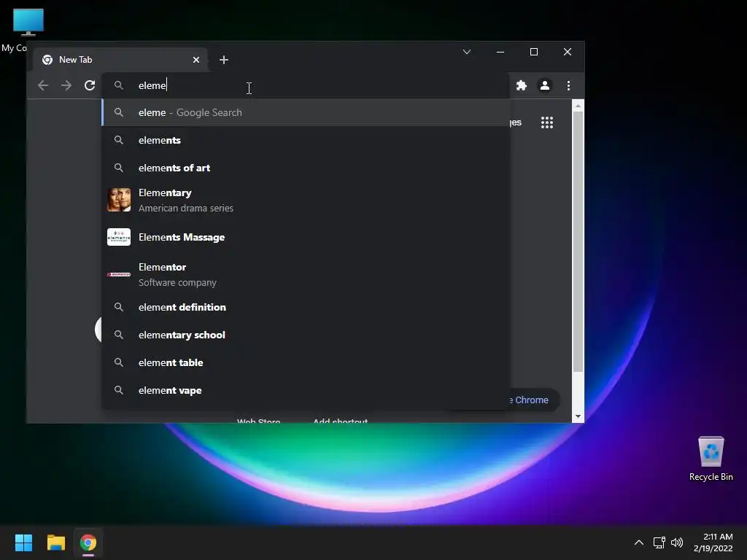Click search icon beside 'elements' suggestion
The width and height of the screenshot is (747, 560).
[119, 140]
